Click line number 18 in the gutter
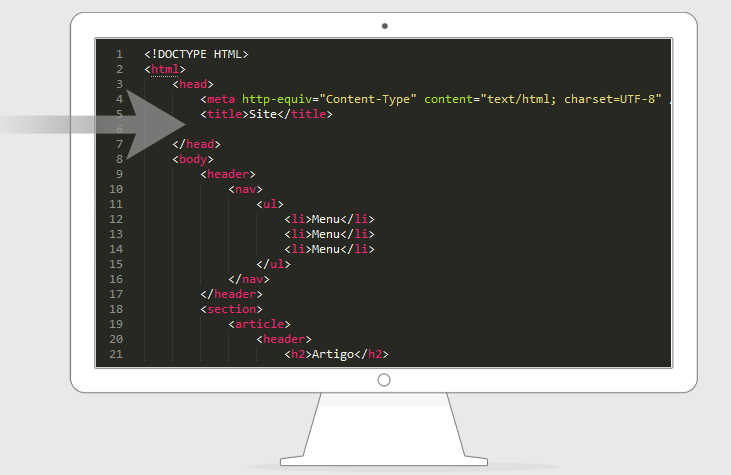 [116, 309]
